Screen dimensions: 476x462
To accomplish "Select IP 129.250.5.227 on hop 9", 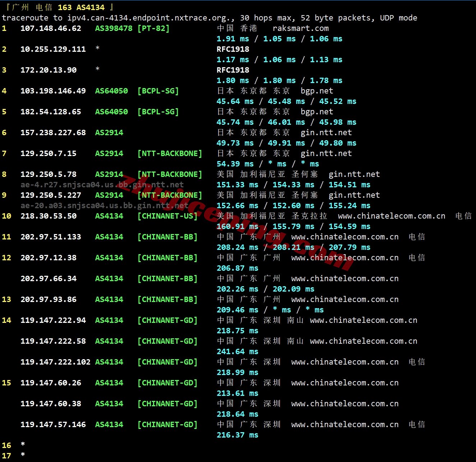I will pyautogui.click(x=51, y=195).
